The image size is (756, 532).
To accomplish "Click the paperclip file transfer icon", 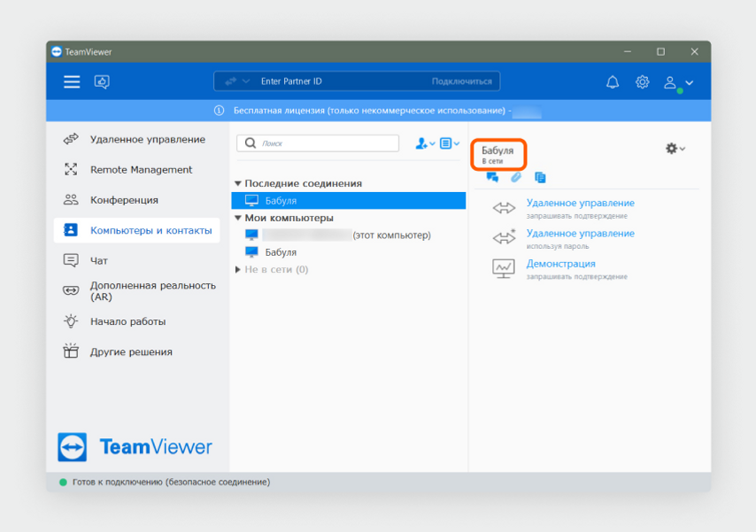I will pyautogui.click(x=516, y=178).
